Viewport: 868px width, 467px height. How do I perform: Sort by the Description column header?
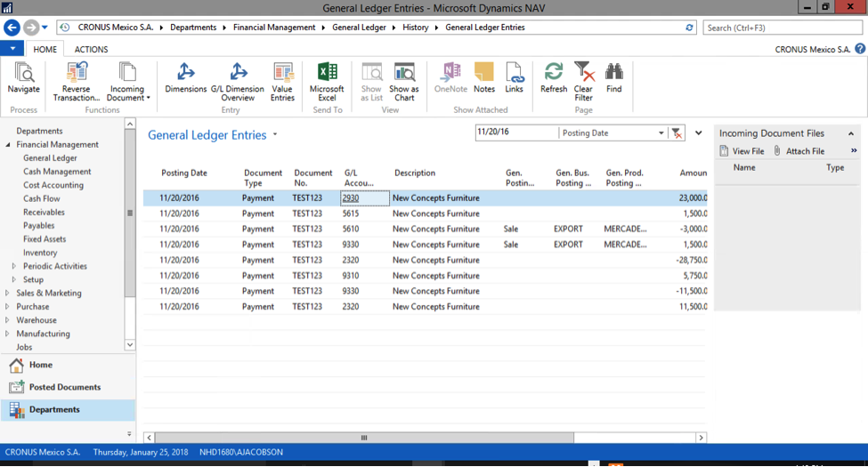tap(415, 173)
